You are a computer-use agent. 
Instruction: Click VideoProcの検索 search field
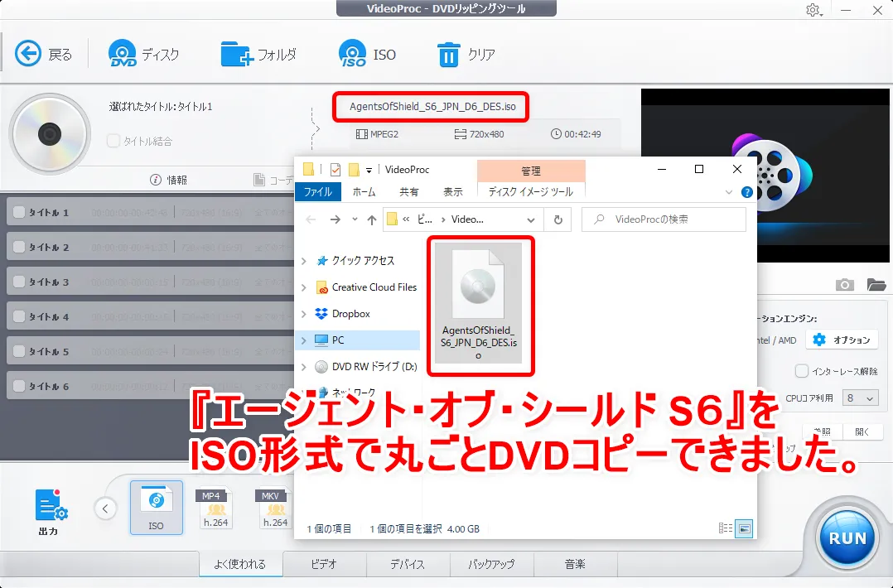pyautogui.click(x=664, y=219)
